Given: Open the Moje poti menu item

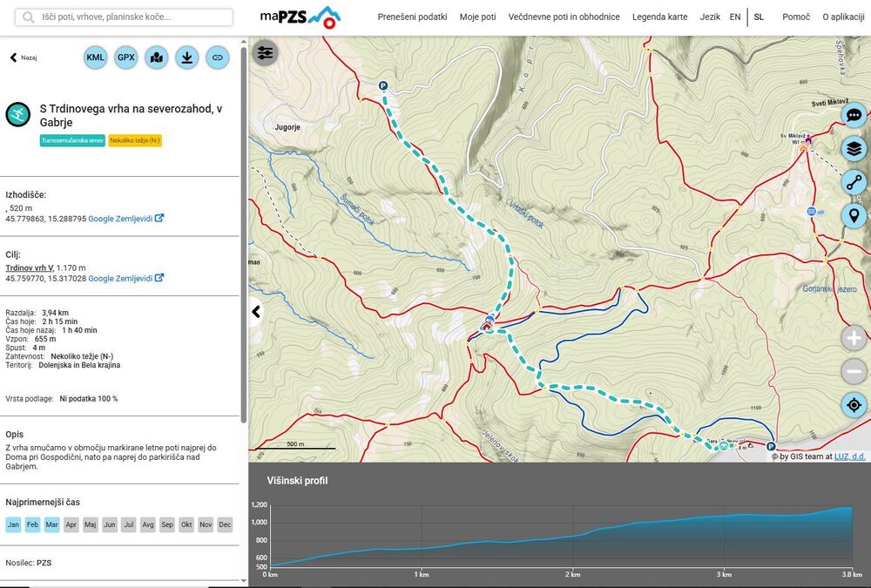Looking at the screenshot, I should pos(477,17).
